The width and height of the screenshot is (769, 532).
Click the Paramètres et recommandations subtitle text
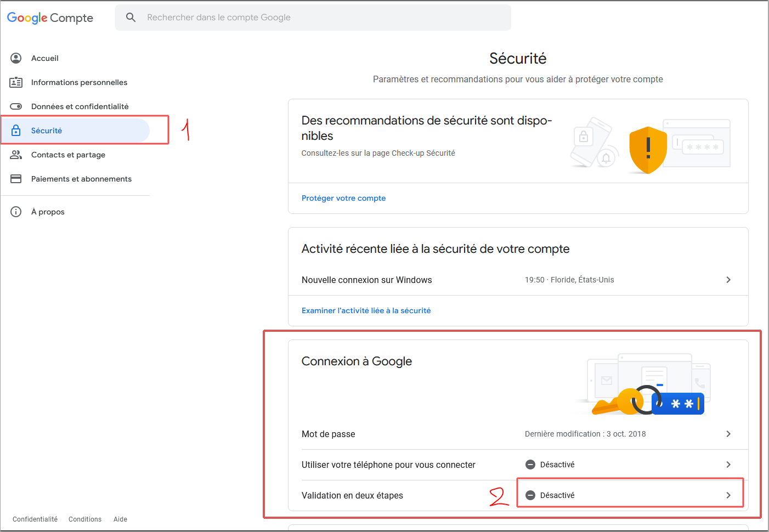pyautogui.click(x=518, y=79)
